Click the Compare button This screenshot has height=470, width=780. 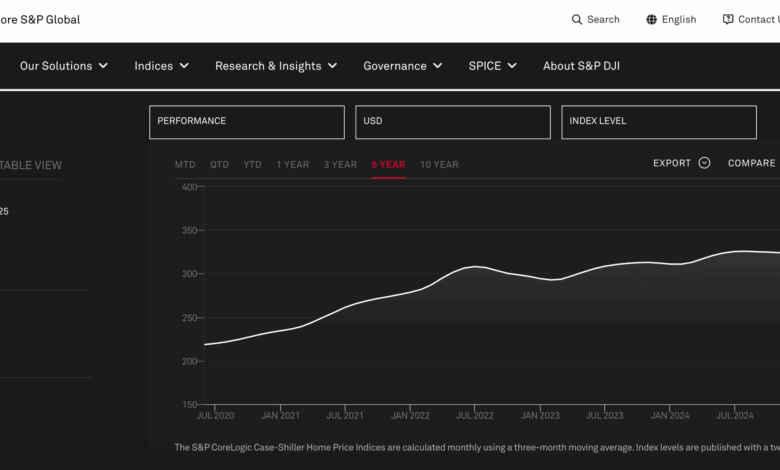point(751,163)
